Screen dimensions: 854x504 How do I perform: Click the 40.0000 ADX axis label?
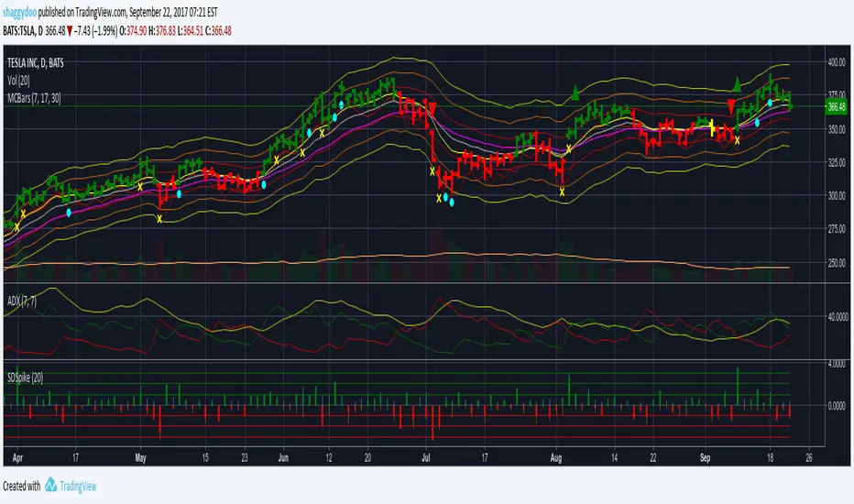click(838, 316)
